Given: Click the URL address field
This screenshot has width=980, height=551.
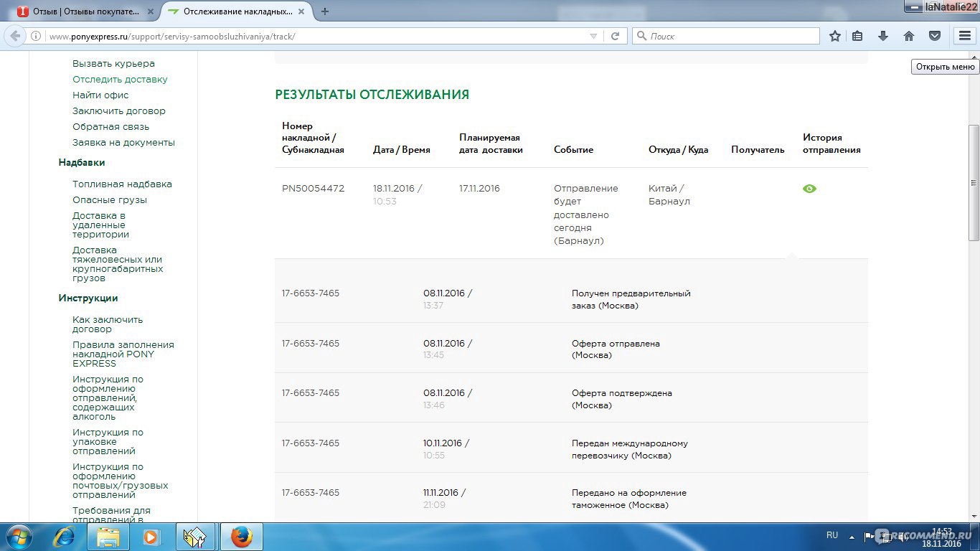Looking at the screenshot, I should (316, 36).
